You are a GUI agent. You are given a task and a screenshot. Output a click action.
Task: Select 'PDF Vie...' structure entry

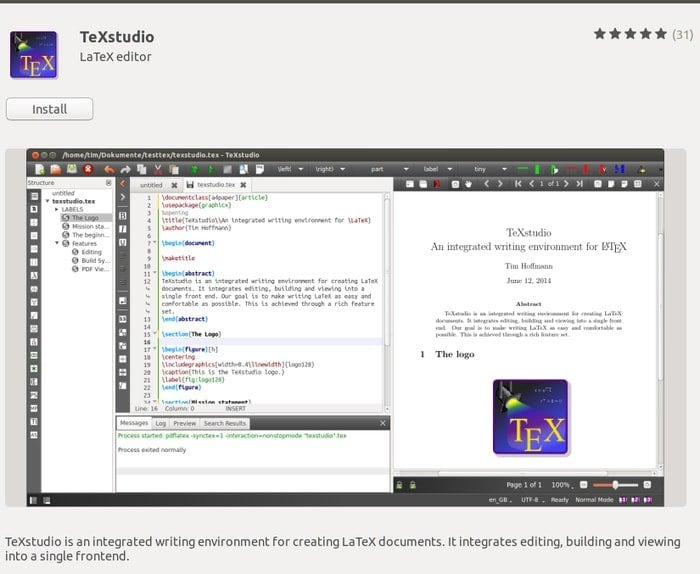91,269
